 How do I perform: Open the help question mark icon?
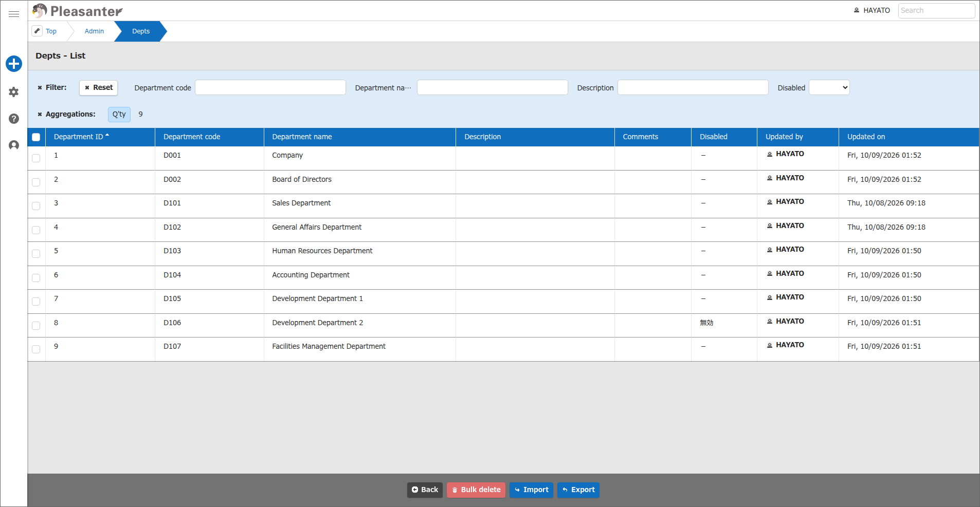pyautogui.click(x=14, y=119)
